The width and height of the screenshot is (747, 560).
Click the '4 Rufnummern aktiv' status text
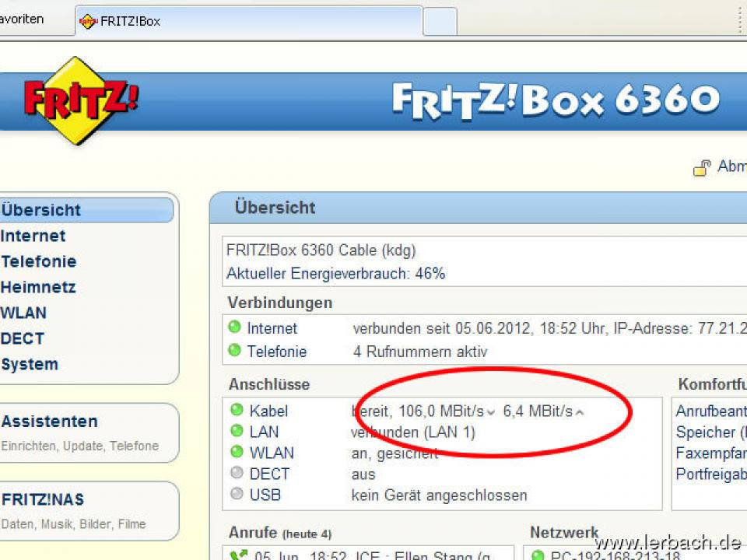tap(420, 352)
